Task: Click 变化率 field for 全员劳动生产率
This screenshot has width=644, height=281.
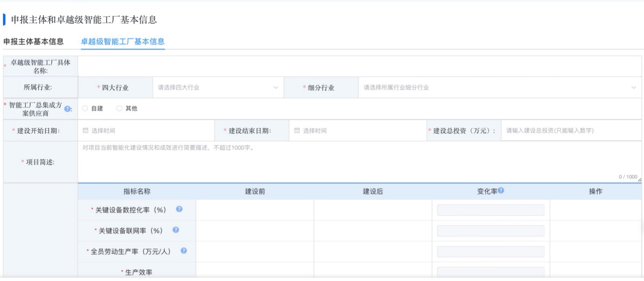Action: [491, 251]
